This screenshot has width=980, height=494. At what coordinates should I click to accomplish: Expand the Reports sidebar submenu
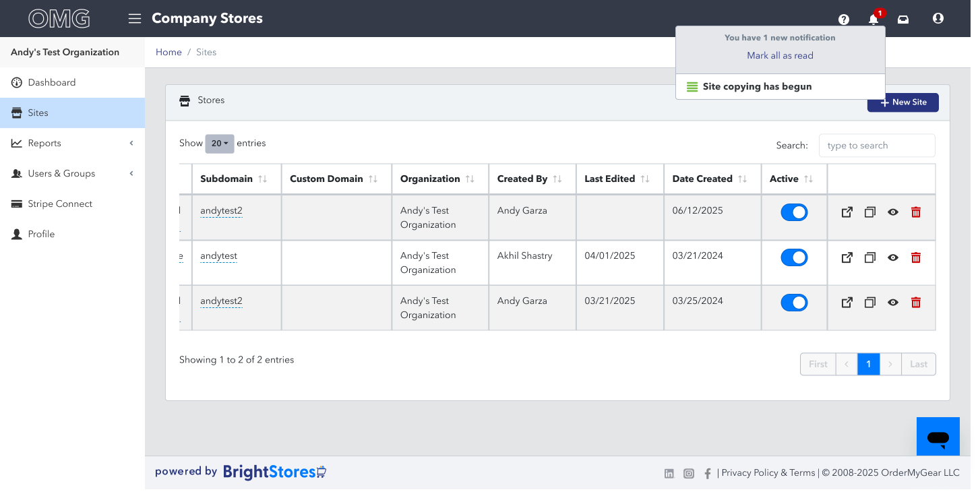tap(72, 143)
